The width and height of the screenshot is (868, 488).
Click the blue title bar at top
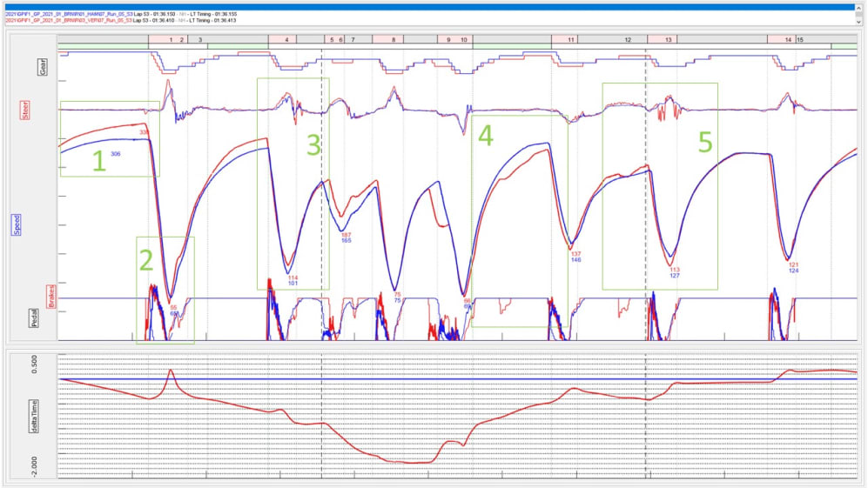[x=434, y=4]
